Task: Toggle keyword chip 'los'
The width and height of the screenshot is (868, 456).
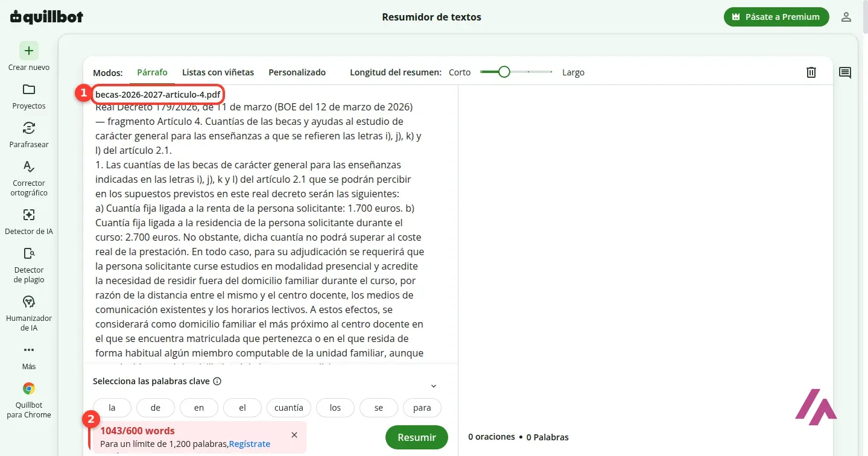Action: (x=335, y=408)
